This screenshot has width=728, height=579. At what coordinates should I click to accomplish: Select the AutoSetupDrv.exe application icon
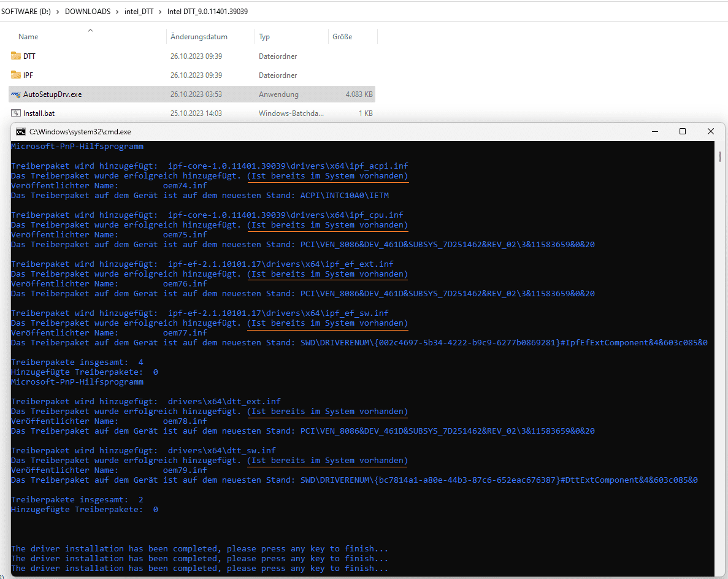click(x=16, y=94)
